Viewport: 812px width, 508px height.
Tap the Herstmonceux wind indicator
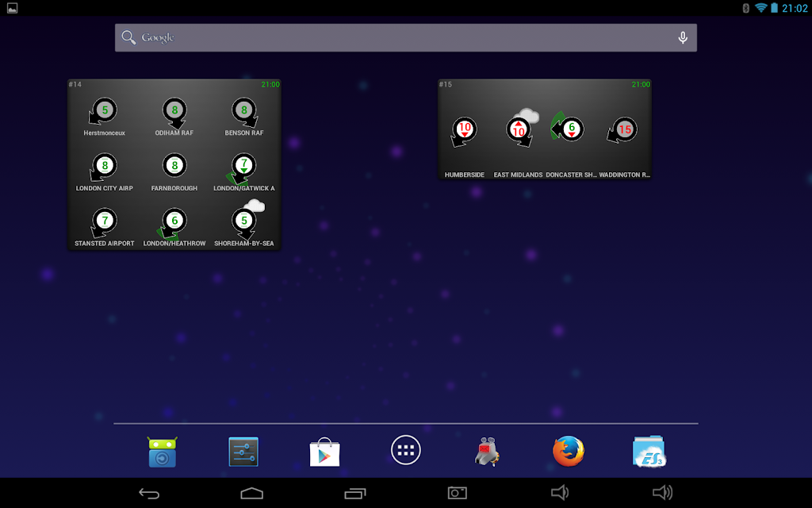coord(104,111)
